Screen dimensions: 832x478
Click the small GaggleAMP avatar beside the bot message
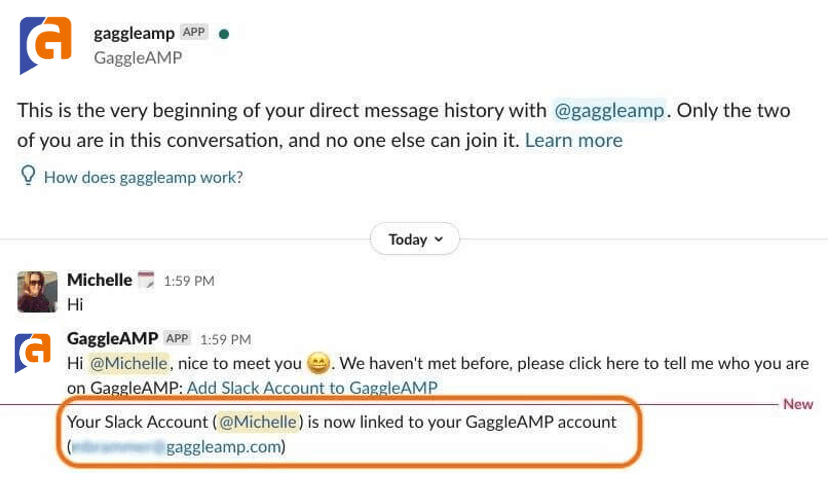[x=33, y=352]
